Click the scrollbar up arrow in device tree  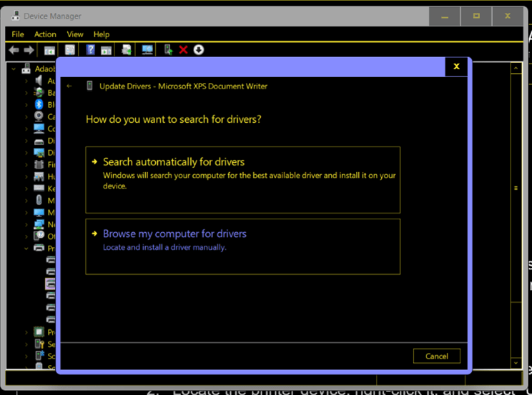pos(516,68)
